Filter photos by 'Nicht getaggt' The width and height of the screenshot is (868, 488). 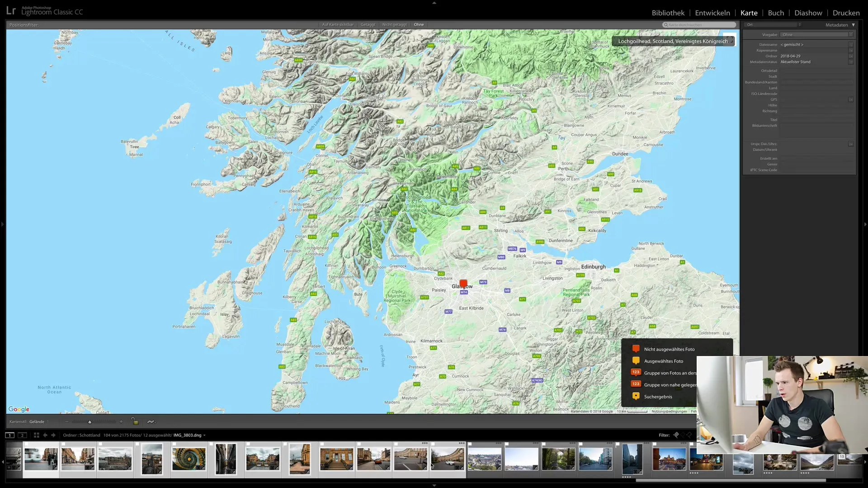(x=394, y=25)
